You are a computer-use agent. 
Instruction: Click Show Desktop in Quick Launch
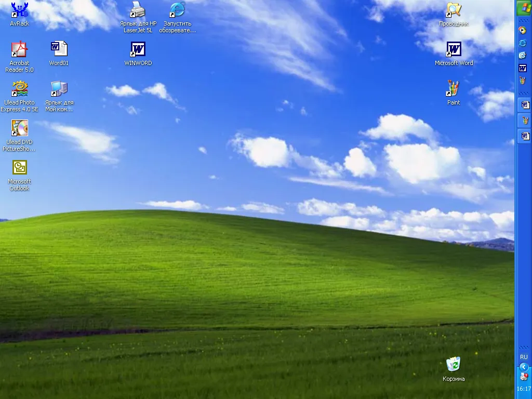point(523,55)
